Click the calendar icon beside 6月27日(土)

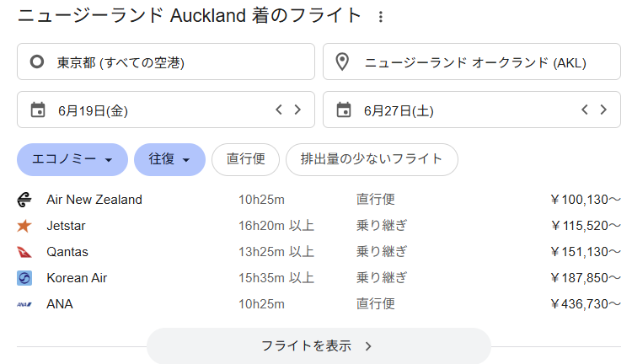point(343,110)
